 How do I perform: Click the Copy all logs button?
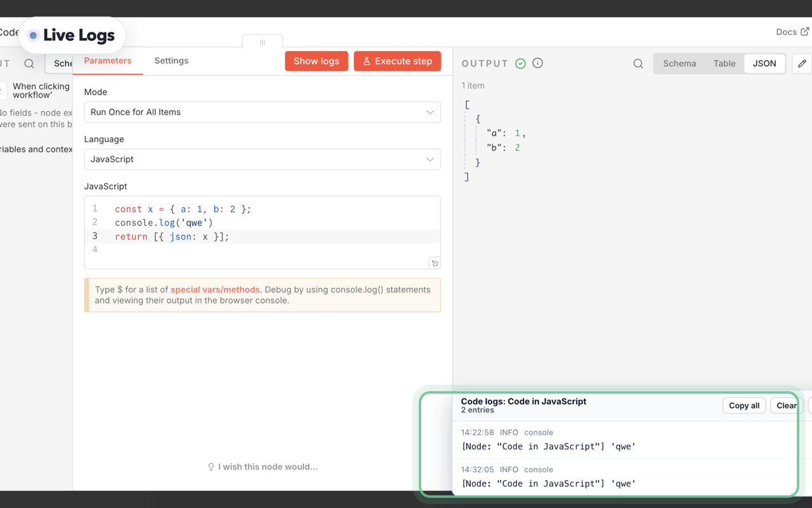pyautogui.click(x=744, y=406)
